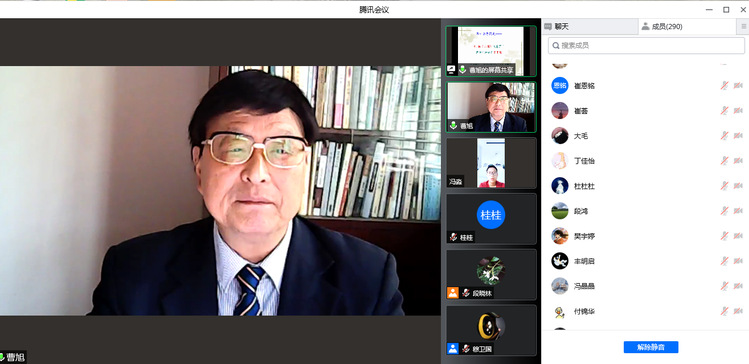
Task: Click 杜杜杜's camera off icon
Action: click(738, 186)
